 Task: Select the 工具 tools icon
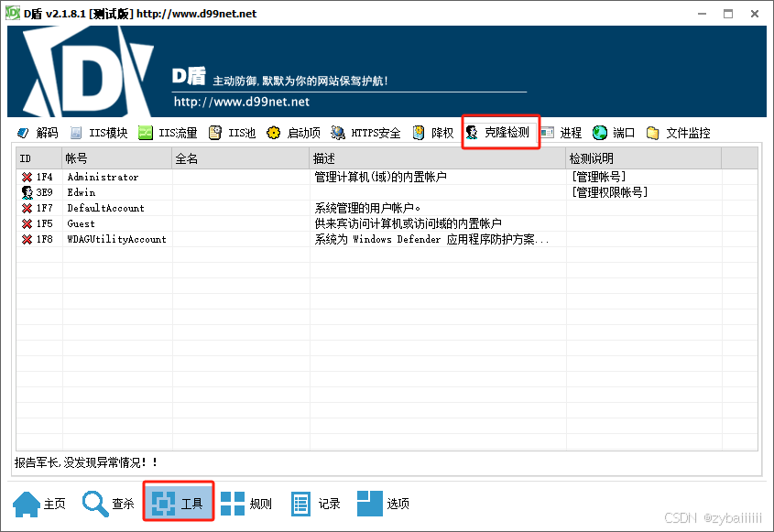163,504
